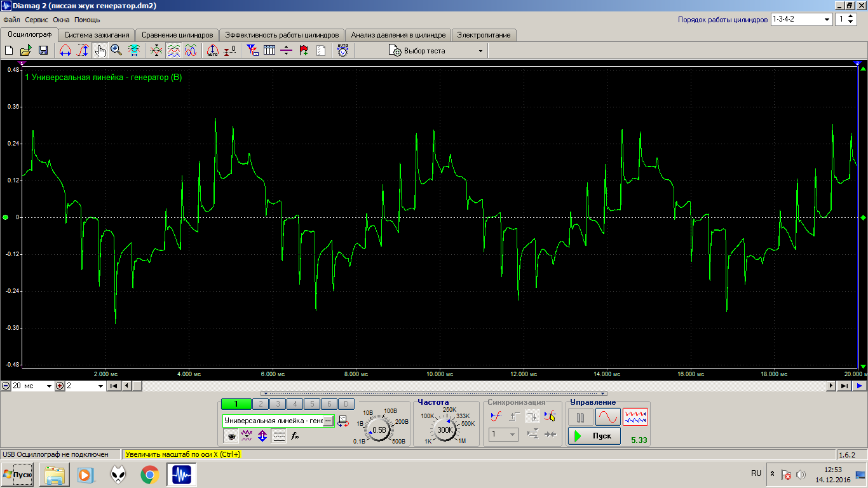Select channel D button
The height and width of the screenshot is (488, 868).
[346, 404]
